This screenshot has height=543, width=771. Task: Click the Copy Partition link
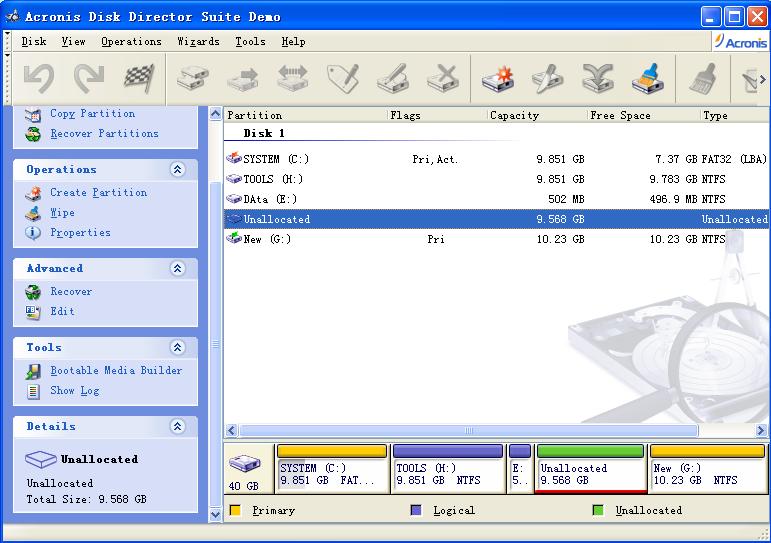pos(92,114)
